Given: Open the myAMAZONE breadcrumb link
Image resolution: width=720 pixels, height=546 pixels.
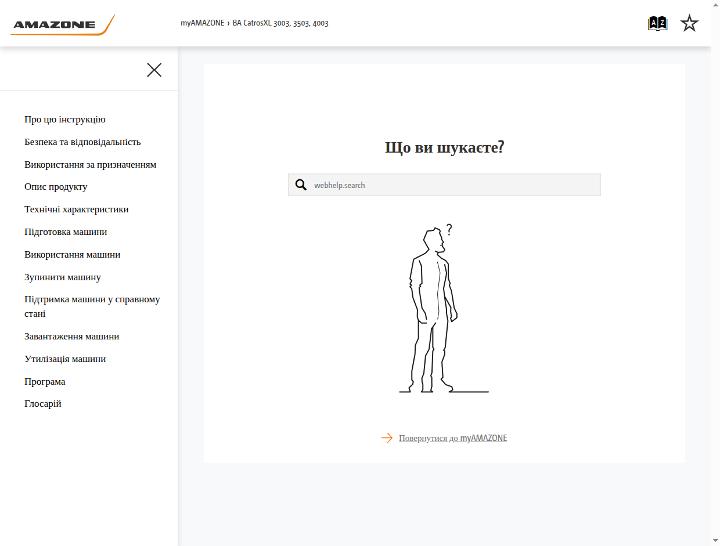Looking at the screenshot, I should (x=202, y=23).
